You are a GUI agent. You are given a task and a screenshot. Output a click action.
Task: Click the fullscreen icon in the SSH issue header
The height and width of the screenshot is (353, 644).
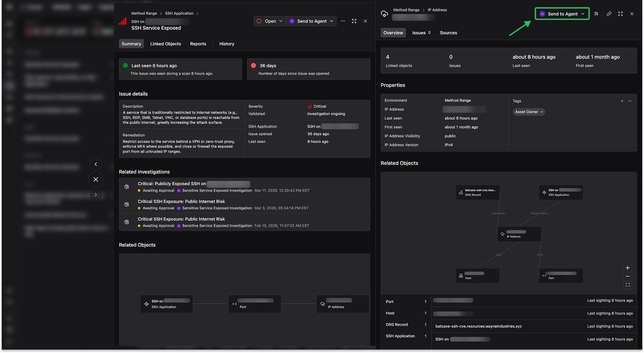click(x=354, y=21)
